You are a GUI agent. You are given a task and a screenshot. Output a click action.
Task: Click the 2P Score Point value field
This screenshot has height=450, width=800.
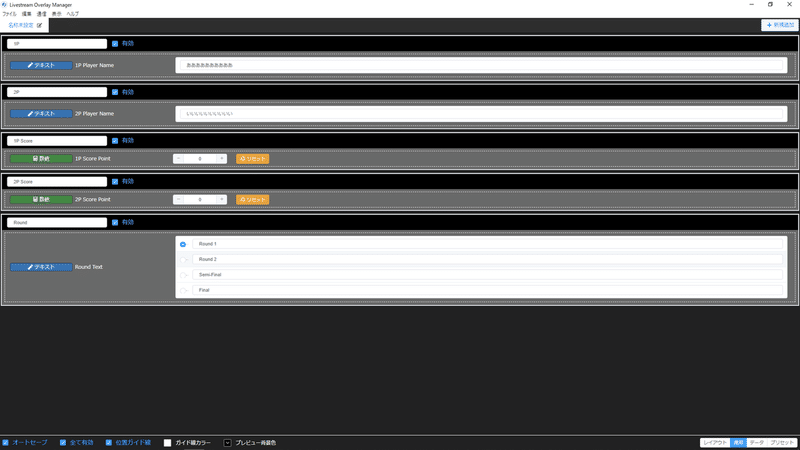(200, 199)
